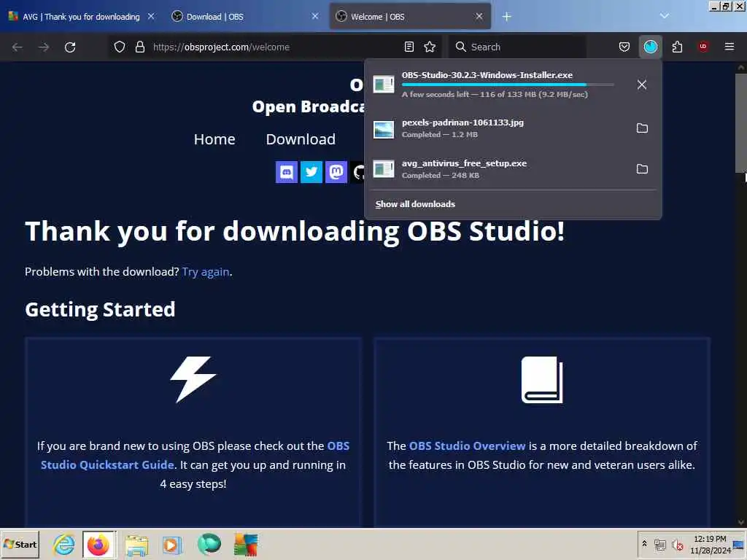Image resolution: width=747 pixels, height=560 pixels.
Task: Click the book overview icon
Action: coord(542,379)
